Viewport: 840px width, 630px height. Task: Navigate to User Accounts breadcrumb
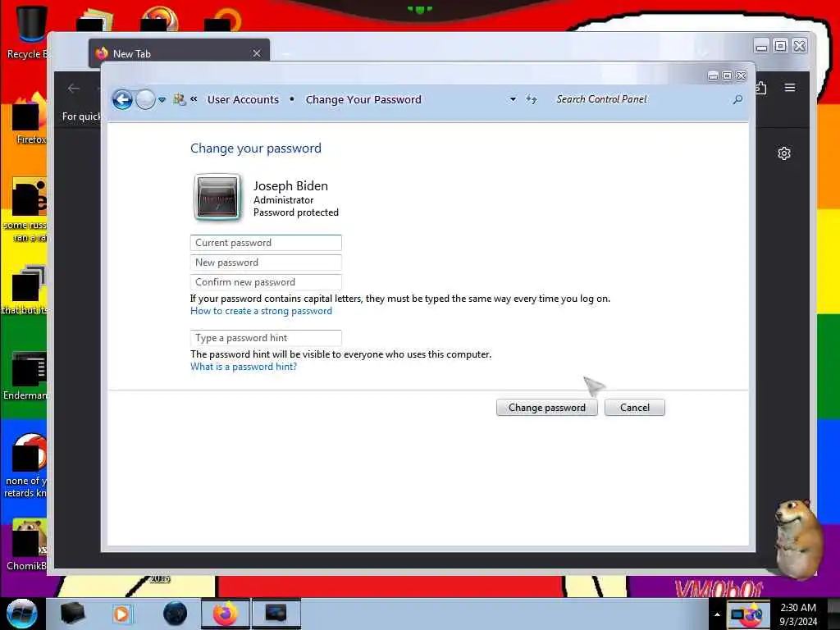[243, 99]
